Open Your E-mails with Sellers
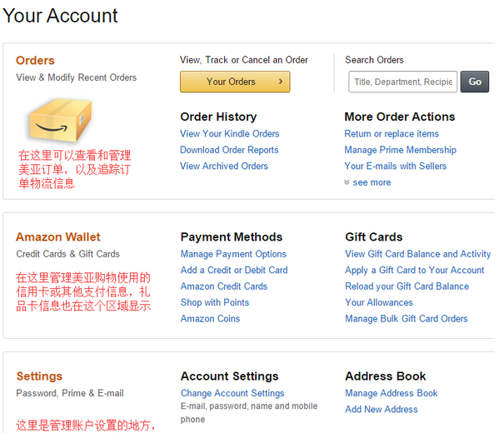Screen dimensions: 504x433 [396, 166]
